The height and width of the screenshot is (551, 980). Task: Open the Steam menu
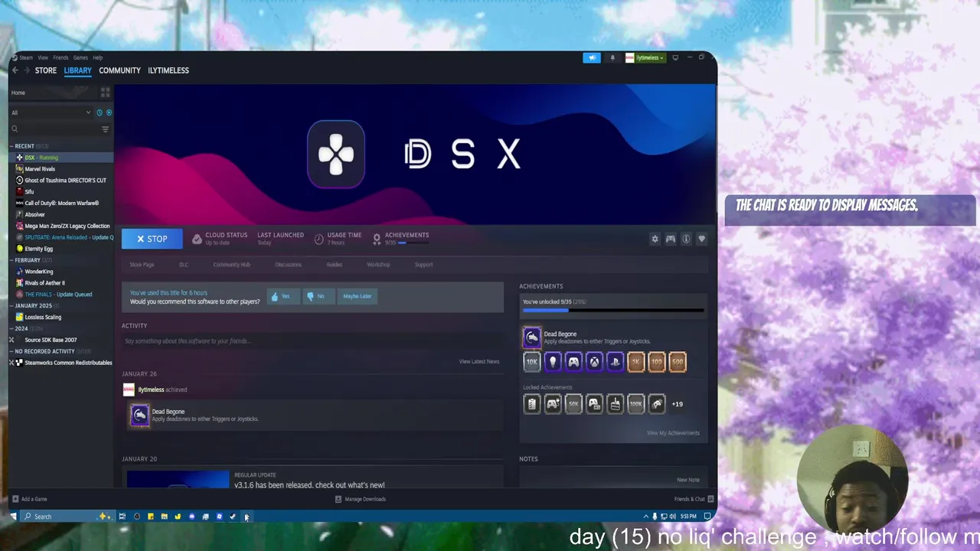(x=26, y=57)
